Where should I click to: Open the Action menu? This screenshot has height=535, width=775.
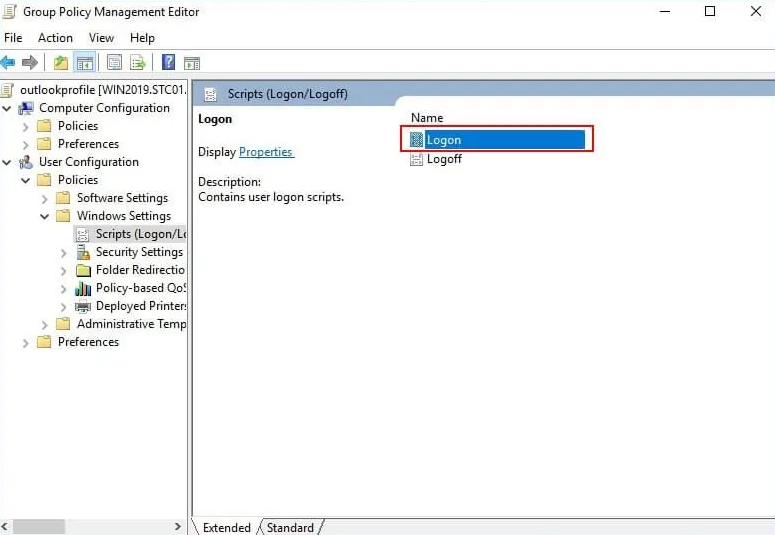pos(55,38)
